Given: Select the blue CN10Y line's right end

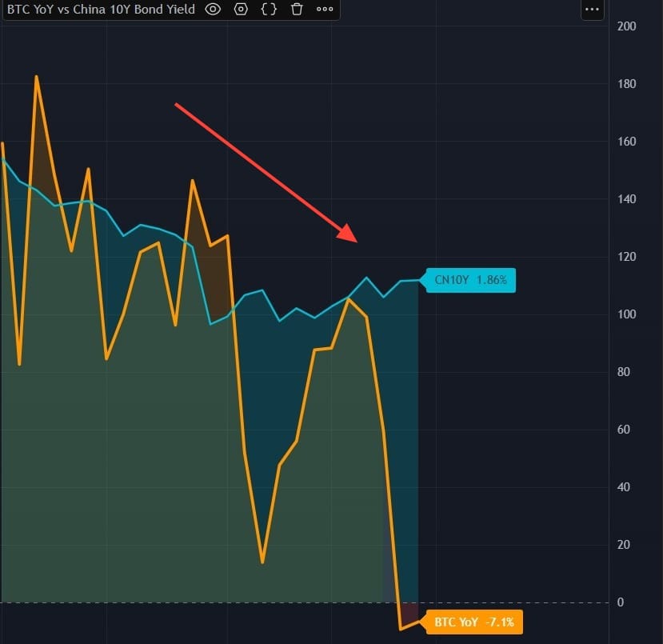Looking at the screenshot, I should tap(417, 281).
